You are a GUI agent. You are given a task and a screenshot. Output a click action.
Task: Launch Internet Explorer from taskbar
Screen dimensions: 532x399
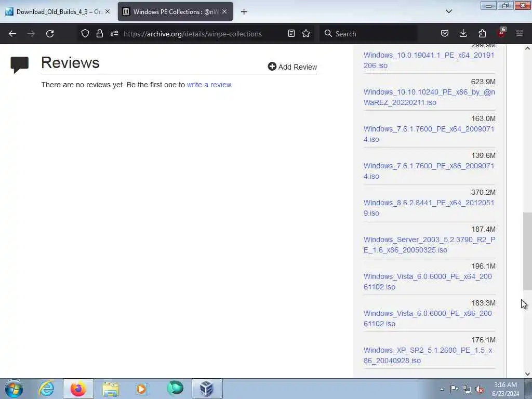point(46,389)
